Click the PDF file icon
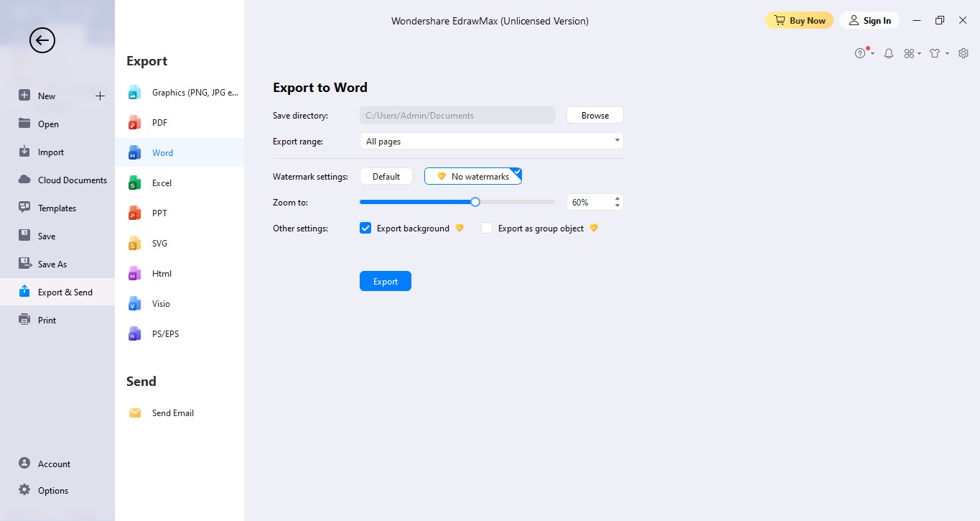Image resolution: width=980 pixels, height=521 pixels. [134, 123]
